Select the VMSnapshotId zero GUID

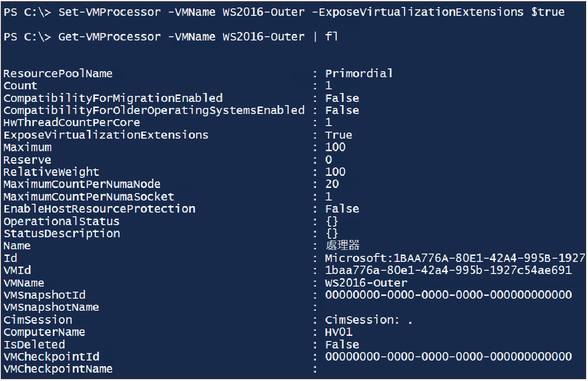pyautogui.click(x=448, y=295)
